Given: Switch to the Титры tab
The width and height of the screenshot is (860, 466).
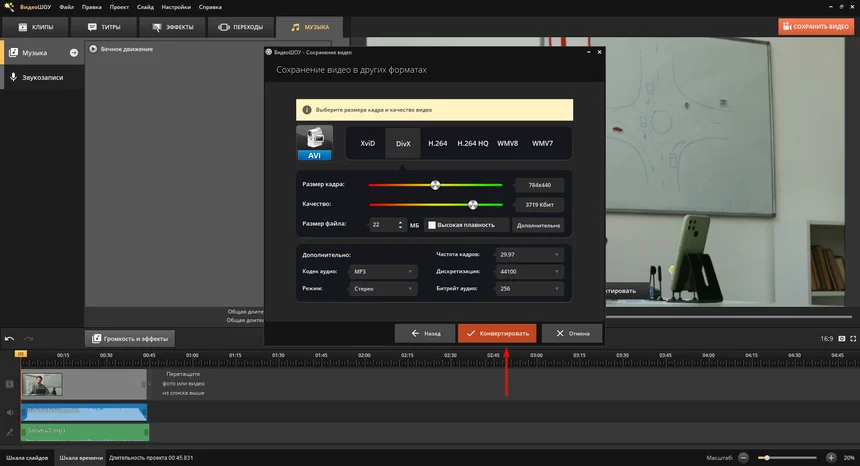Looking at the screenshot, I should click(104, 27).
